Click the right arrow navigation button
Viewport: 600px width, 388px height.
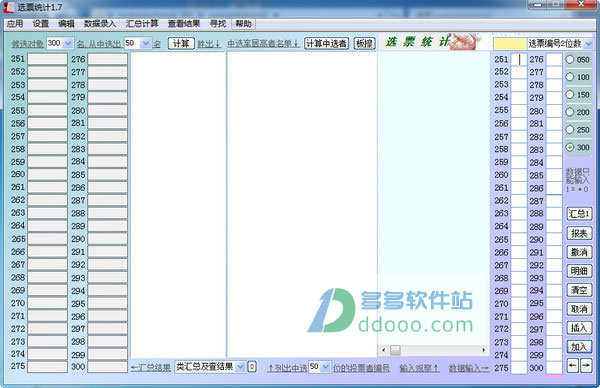[x=586, y=366]
